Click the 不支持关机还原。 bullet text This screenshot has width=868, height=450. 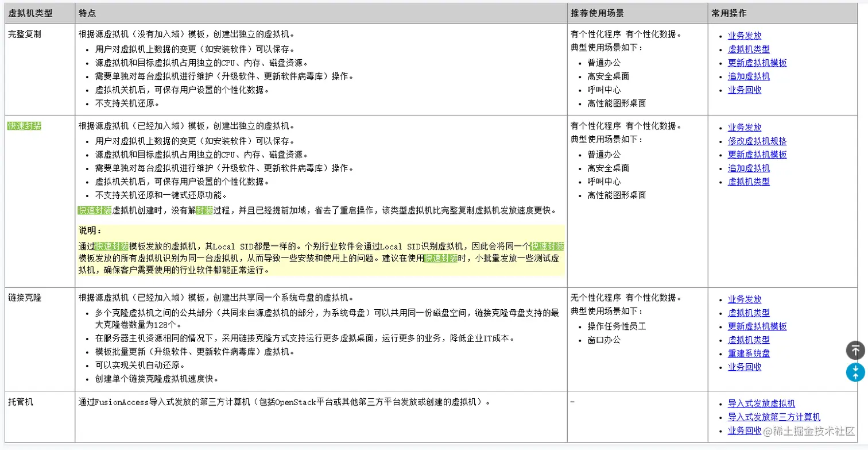(127, 103)
